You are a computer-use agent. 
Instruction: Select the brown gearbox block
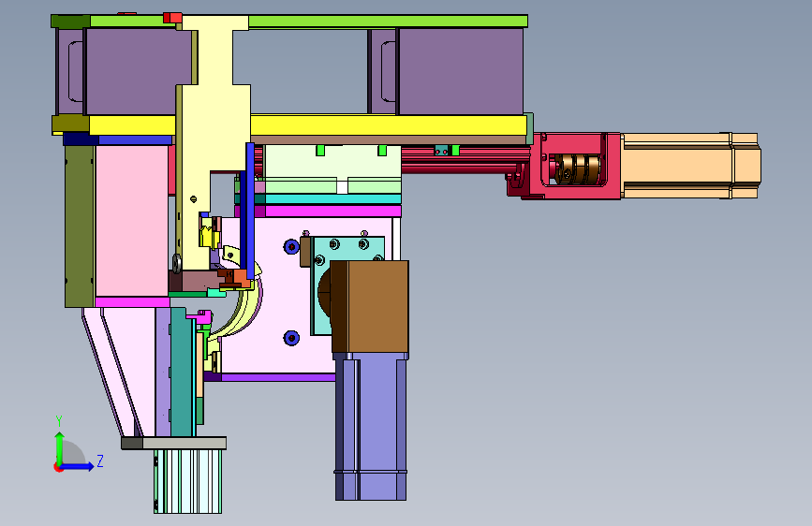pos(370,307)
